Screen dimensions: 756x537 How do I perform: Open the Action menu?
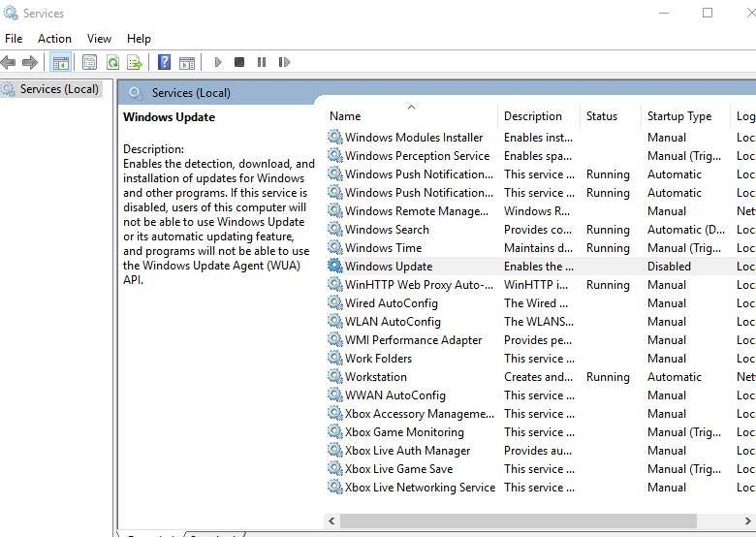click(54, 39)
